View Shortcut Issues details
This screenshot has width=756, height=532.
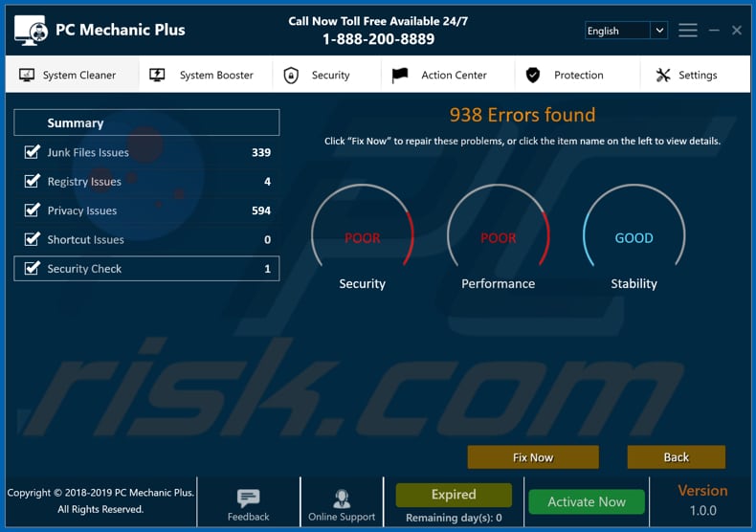click(86, 239)
